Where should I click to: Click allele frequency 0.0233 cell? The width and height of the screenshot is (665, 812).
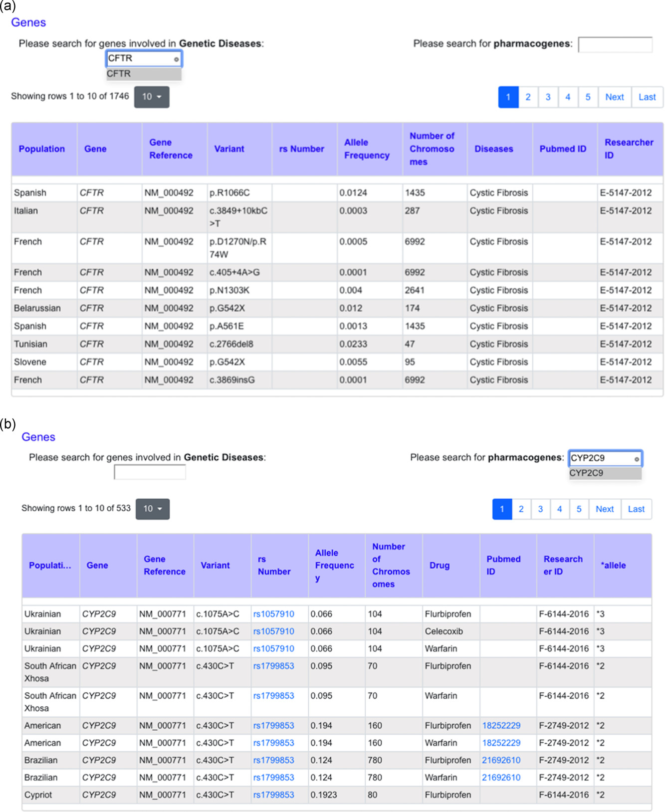click(x=370, y=344)
